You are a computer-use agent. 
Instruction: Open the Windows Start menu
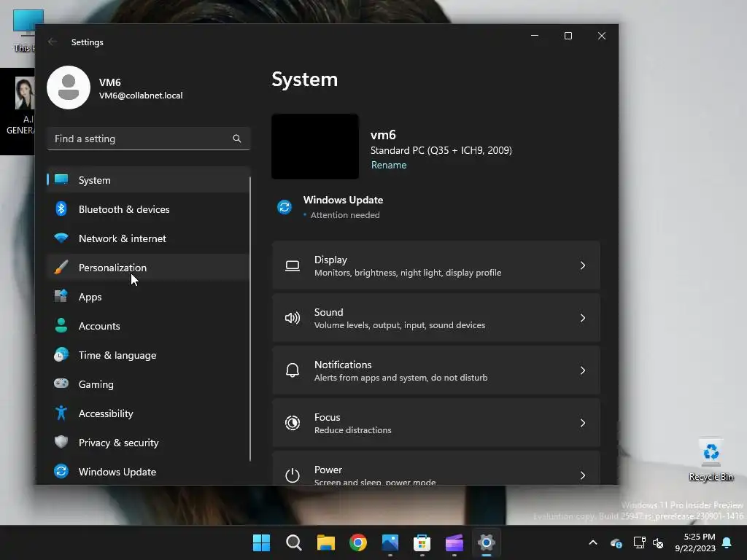click(261, 542)
